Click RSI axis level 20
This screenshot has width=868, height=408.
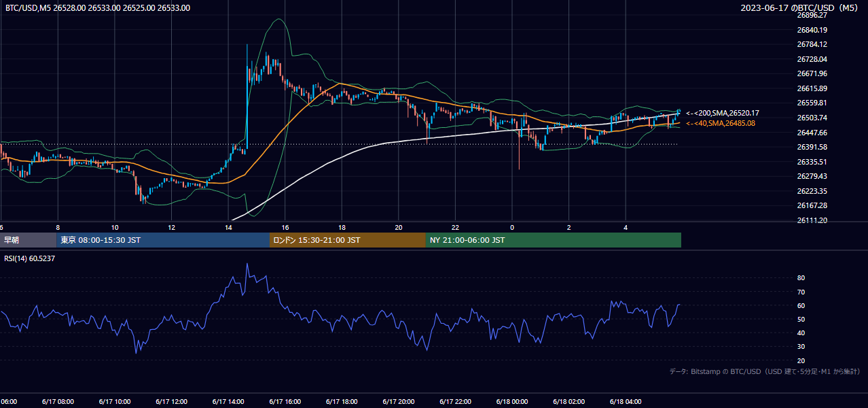(801, 360)
